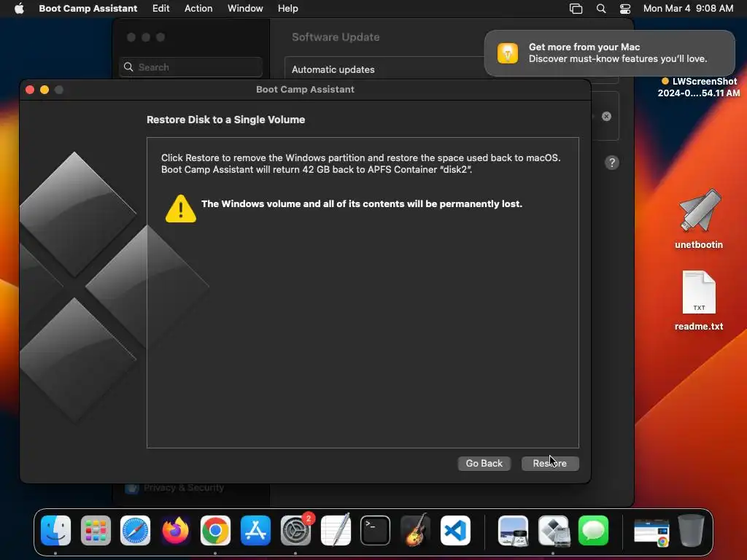Select the LWScreenShot desktop file label
The image size is (747, 560).
coord(699,87)
